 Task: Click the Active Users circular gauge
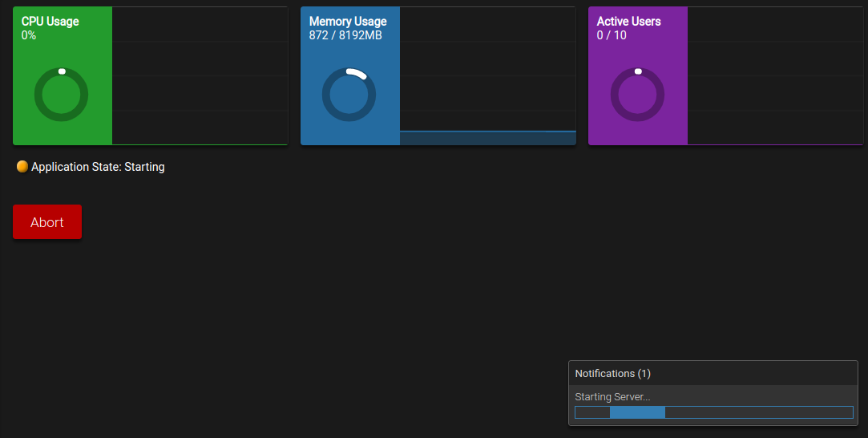tap(637, 95)
